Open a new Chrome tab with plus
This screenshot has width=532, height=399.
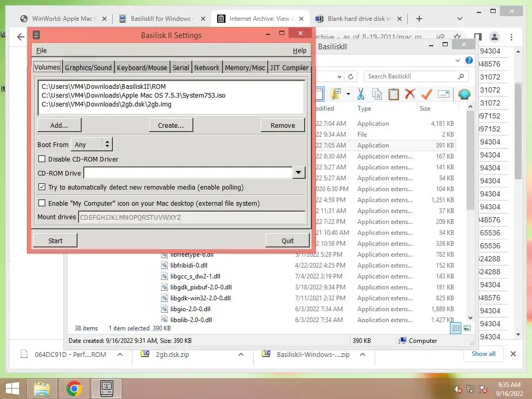pyautogui.click(x=419, y=19)
